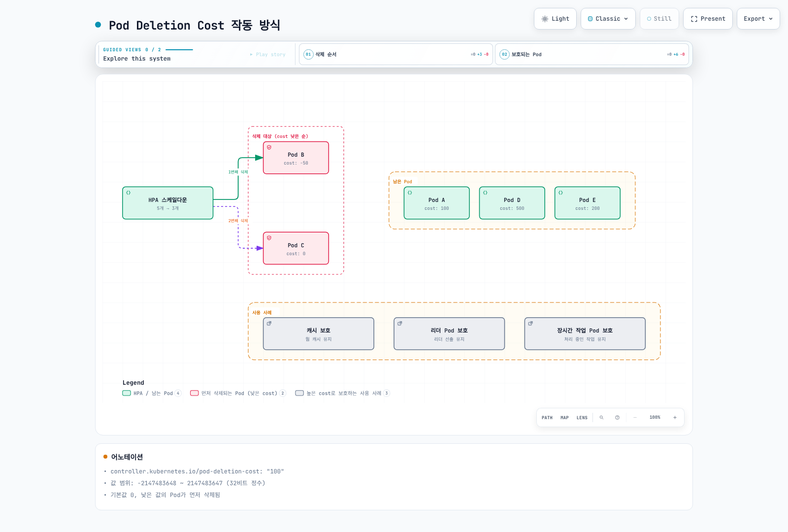
Task: Click the code icon on HPA 스케일다운
Action: pos(129,193)
